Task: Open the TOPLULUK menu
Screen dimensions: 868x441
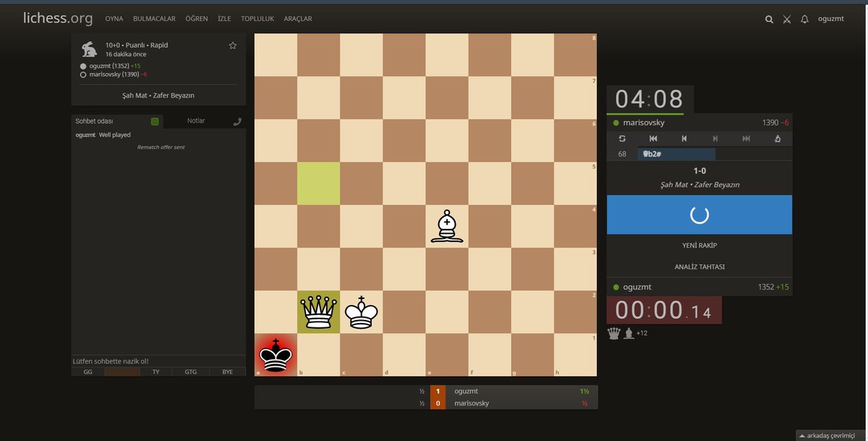Action: (258, 19)
